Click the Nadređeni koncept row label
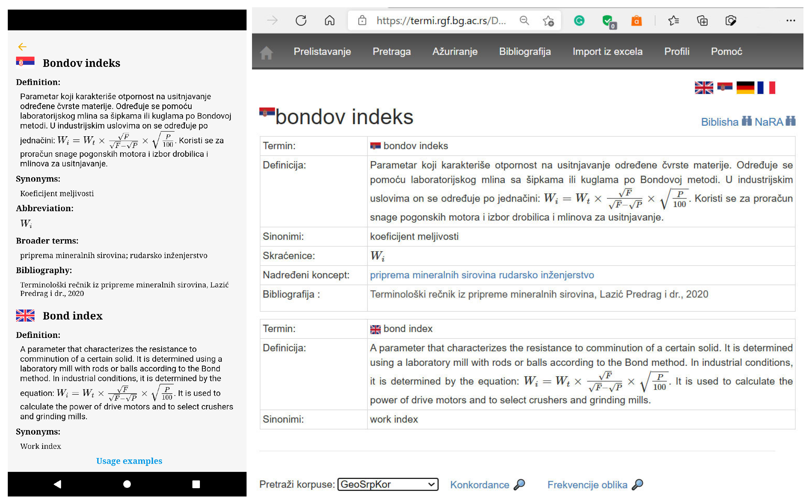812x504 pixels. (x=306, y=275)
